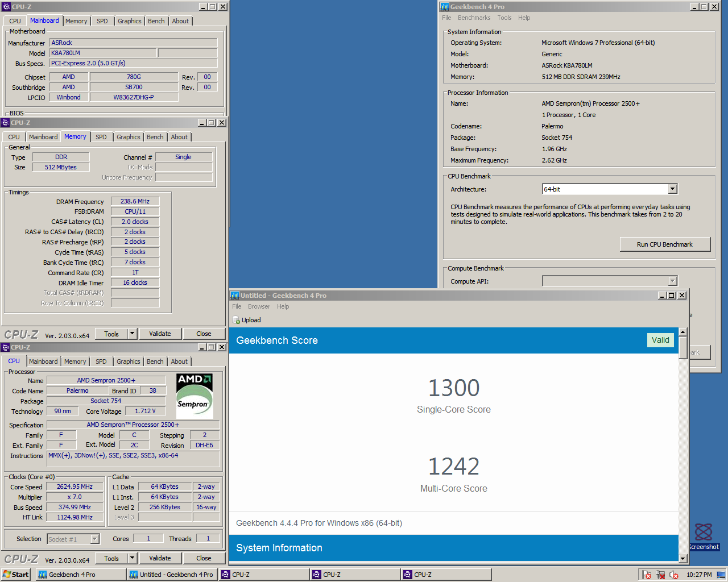Click Core Speed value 2624.95 MHz
The image size is (728, 582).
coord(75,487)
